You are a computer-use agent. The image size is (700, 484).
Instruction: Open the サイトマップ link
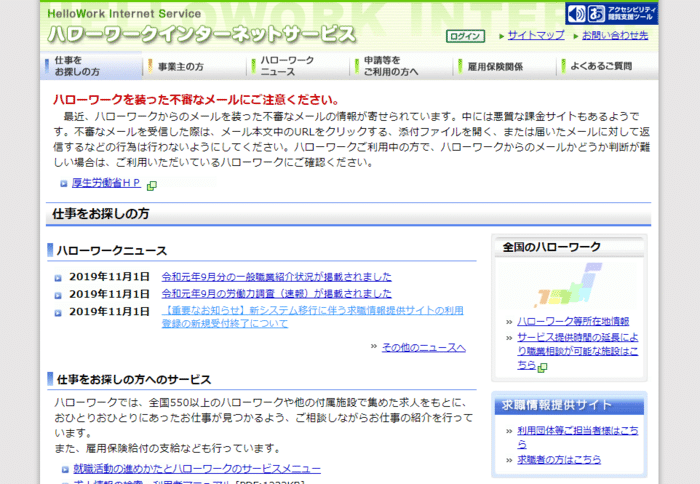pyautogui.click(x=535, y=35)
